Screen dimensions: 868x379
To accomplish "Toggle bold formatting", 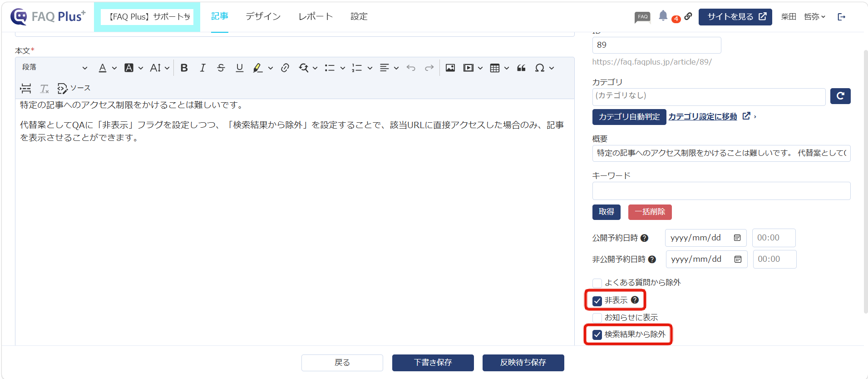I will click(184, 68).
